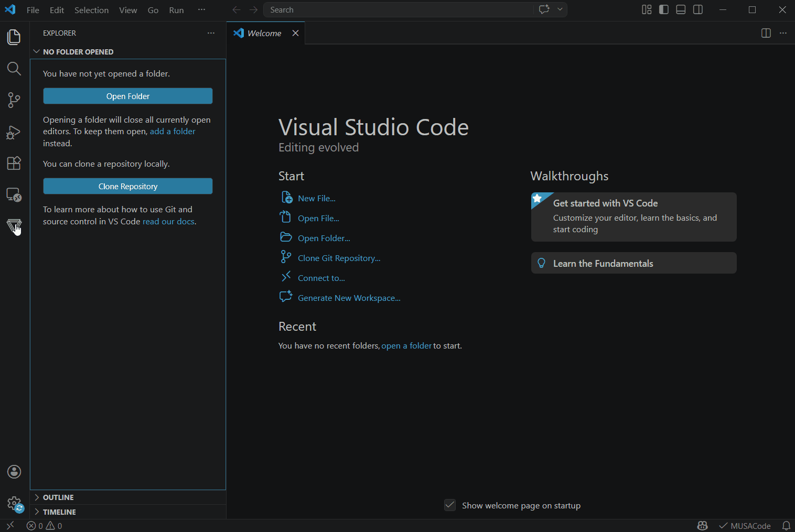Open the Extensions view
This screenshot has height=532, width=795.
click(x=14, y=163)
